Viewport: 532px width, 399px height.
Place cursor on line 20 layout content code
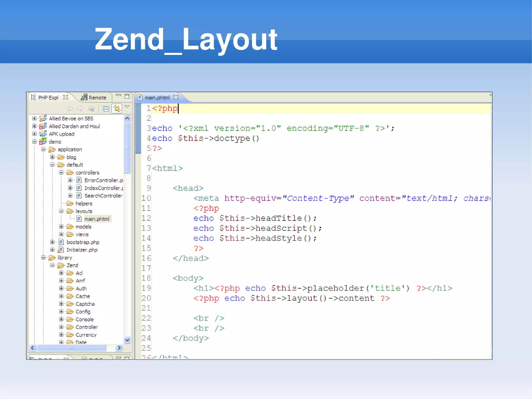pos(291,298)
